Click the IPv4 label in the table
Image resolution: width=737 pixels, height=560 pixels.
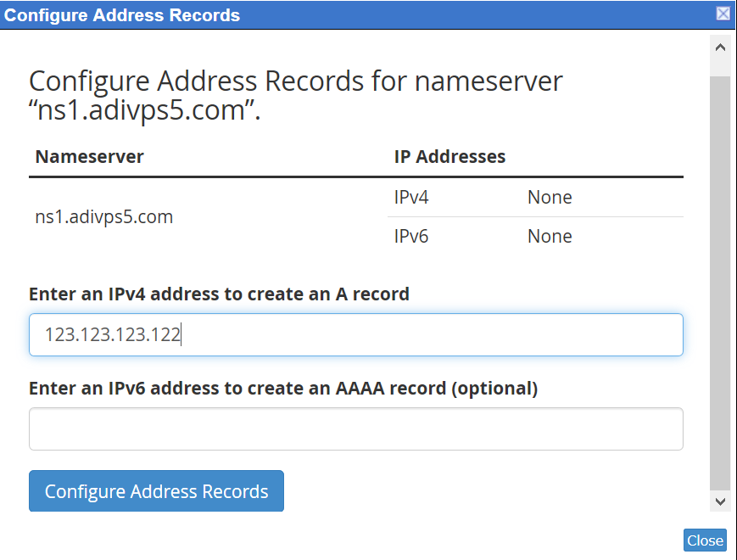pyautogui.click(x=410, y=197)
